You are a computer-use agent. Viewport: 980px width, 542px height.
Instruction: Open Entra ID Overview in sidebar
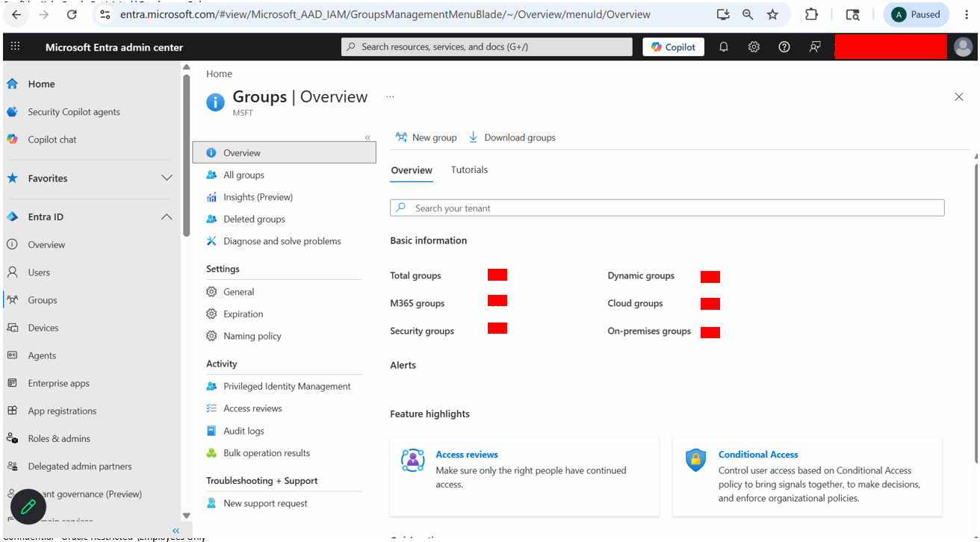click(46, 245)
